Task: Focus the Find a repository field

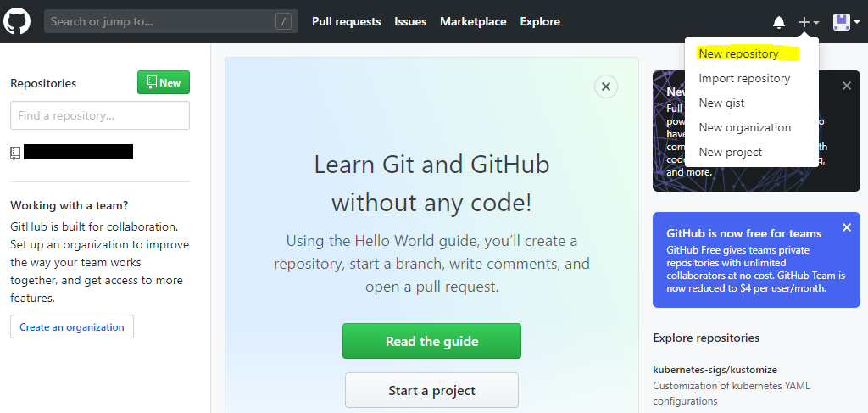Action: click(100, 115)
